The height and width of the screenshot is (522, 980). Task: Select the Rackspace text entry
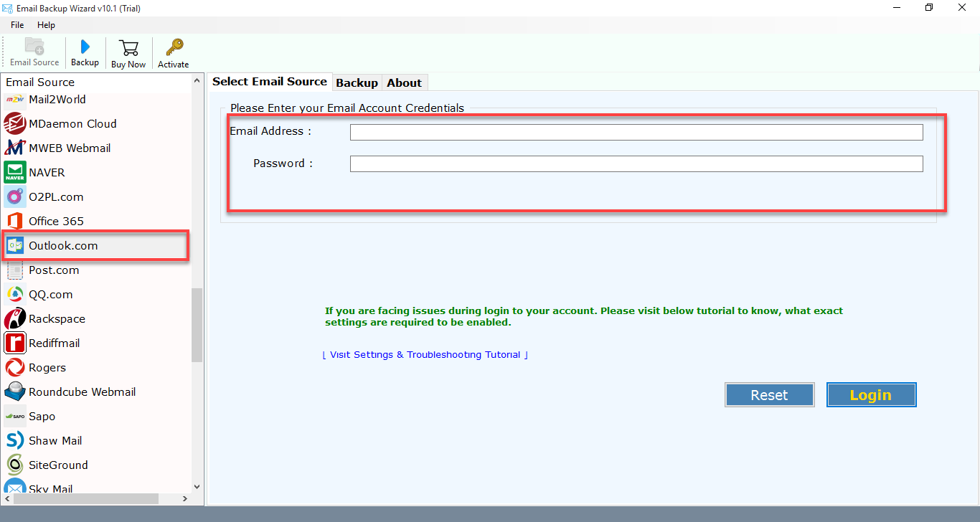click(57, 318)
